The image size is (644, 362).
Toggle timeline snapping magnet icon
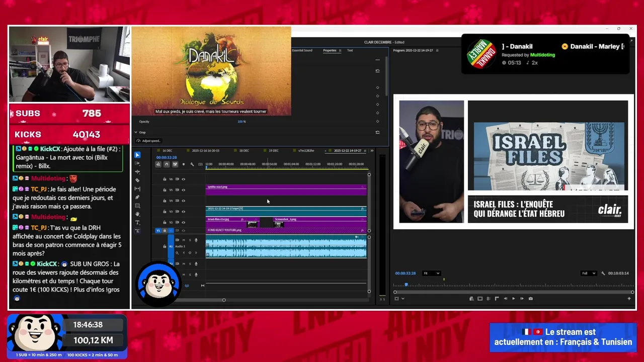click(167, 164)
